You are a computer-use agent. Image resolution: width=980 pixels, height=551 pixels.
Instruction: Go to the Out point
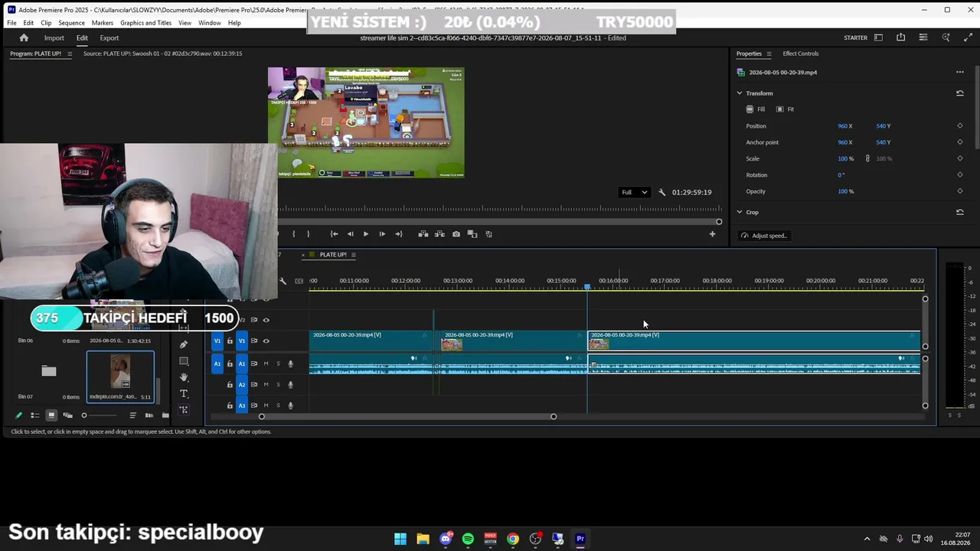(x=398, y=234)
